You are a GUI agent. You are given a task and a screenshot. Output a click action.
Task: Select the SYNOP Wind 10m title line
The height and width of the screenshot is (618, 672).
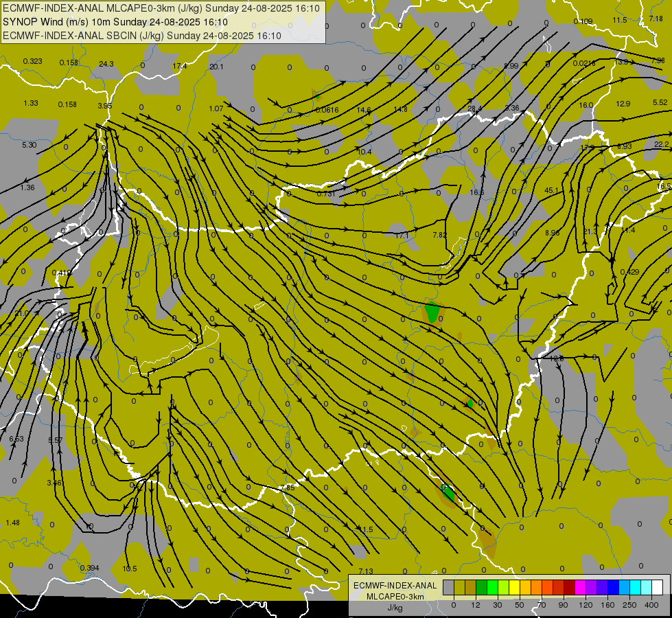pos(115,22)
